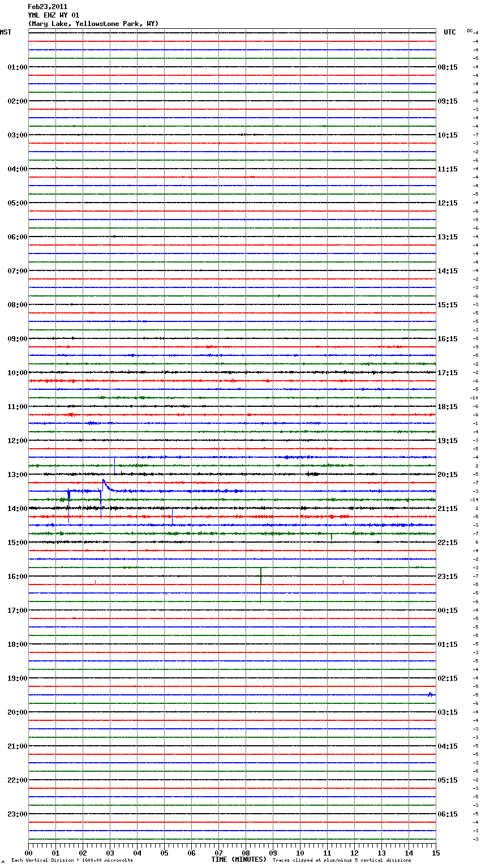Click the 23:15 UTC time label
Image resolution: width=481 pixels, height=868 pixels.
[448, 577]
